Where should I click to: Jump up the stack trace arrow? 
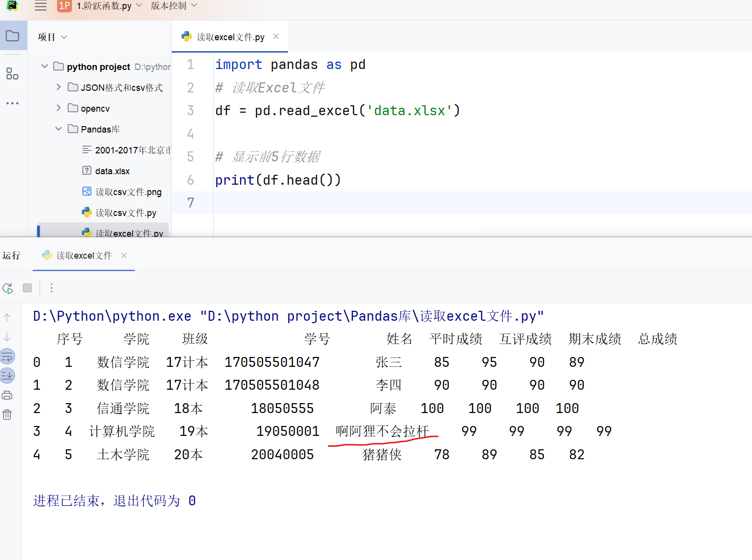[x=7, y=317]
